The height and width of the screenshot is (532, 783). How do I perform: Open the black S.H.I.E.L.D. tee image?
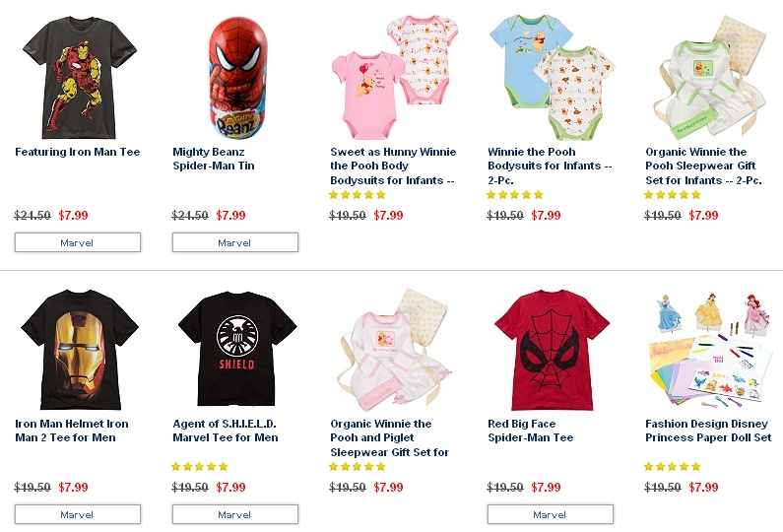click(x=234, y=350)
